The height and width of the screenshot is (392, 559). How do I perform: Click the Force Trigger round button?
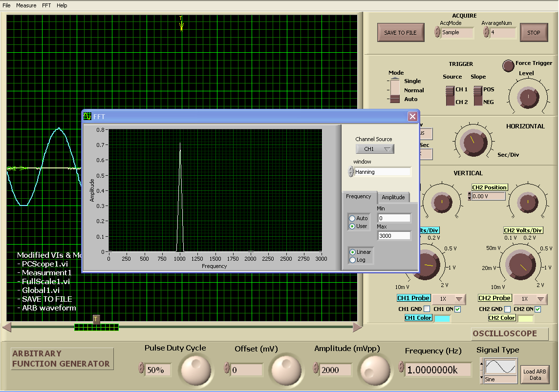click(508, 65)
